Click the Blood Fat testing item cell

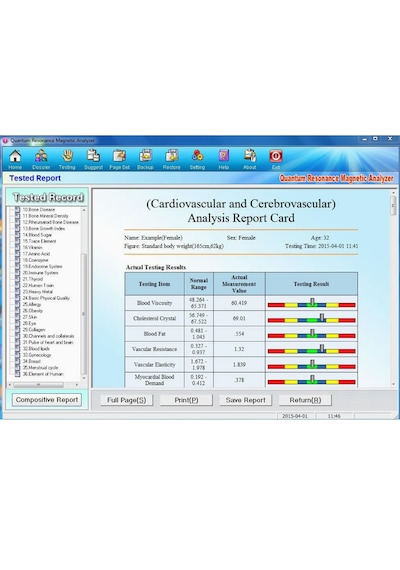pyautogui.click(x=155, y=334)
